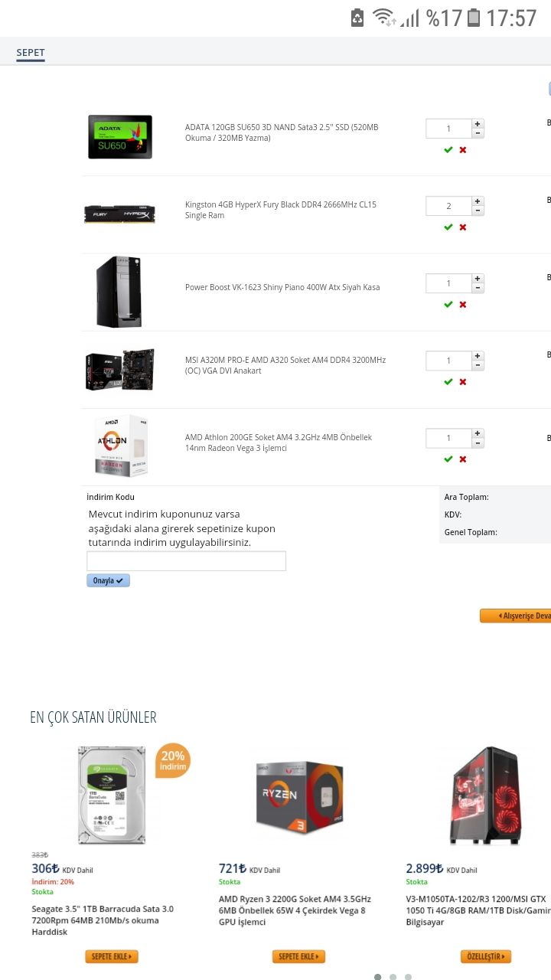Open AMD Ryzen 3 2200G product thumbnail

[x=299, y=798]
